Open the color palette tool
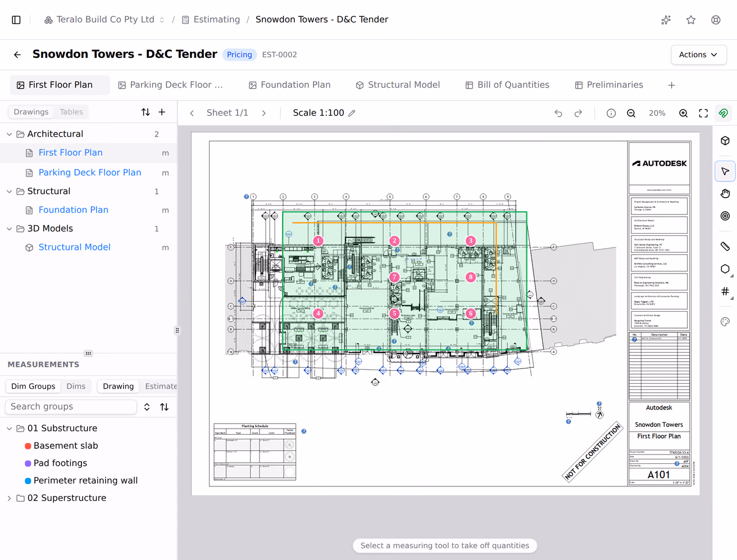Image resolution: width=737 pixels, height=560 pixels. click(725, 322)
